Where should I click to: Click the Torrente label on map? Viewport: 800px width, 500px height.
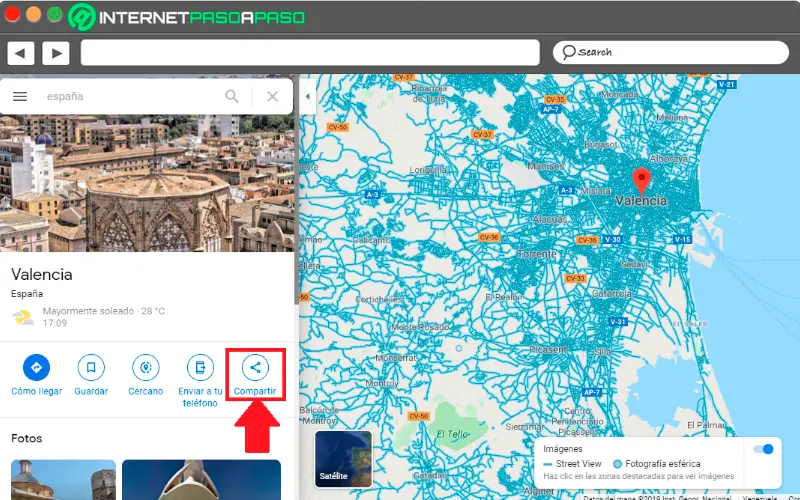(x=536, y=254)
